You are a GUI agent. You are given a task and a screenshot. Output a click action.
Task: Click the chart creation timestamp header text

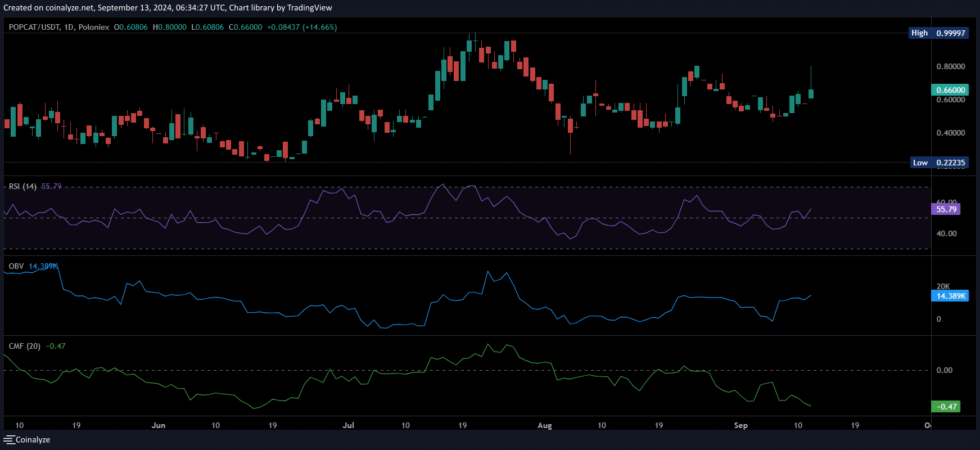pyautogui.click(x=168, y=8)
